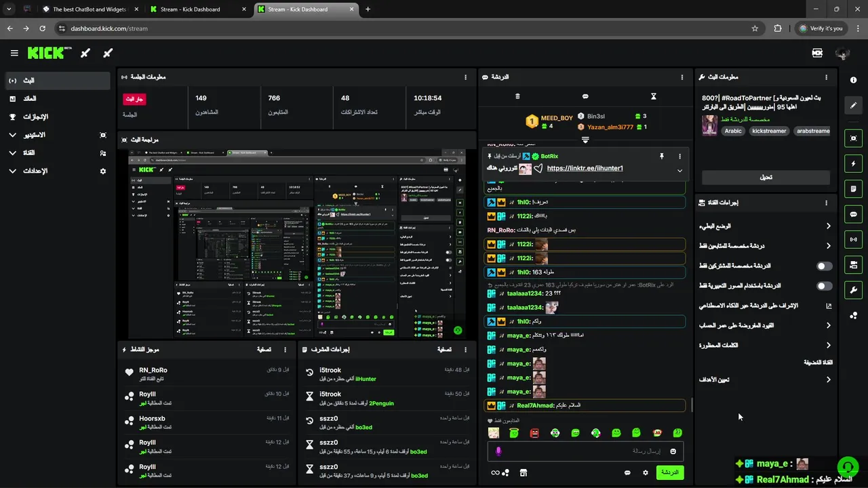Switch to the first Kick Dashboard browser tab
868x488 pixels.
click(198, 9)
